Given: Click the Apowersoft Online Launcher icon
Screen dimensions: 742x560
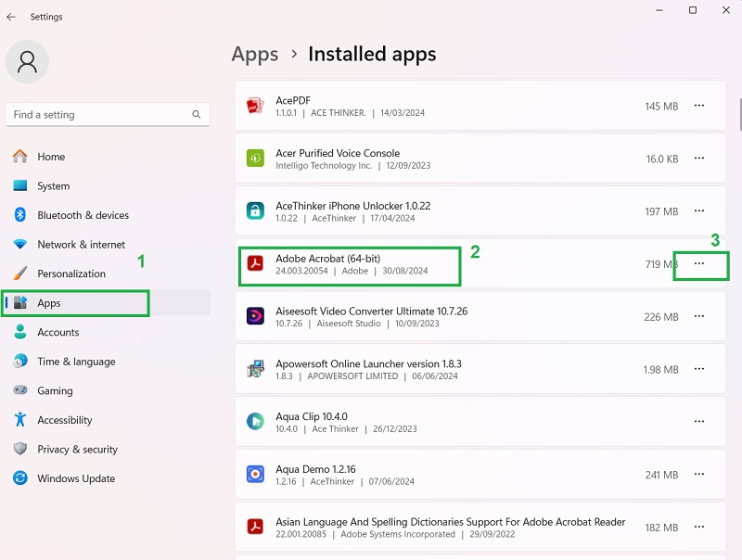Looking at the screenshot, I should (x=255, y=369).
